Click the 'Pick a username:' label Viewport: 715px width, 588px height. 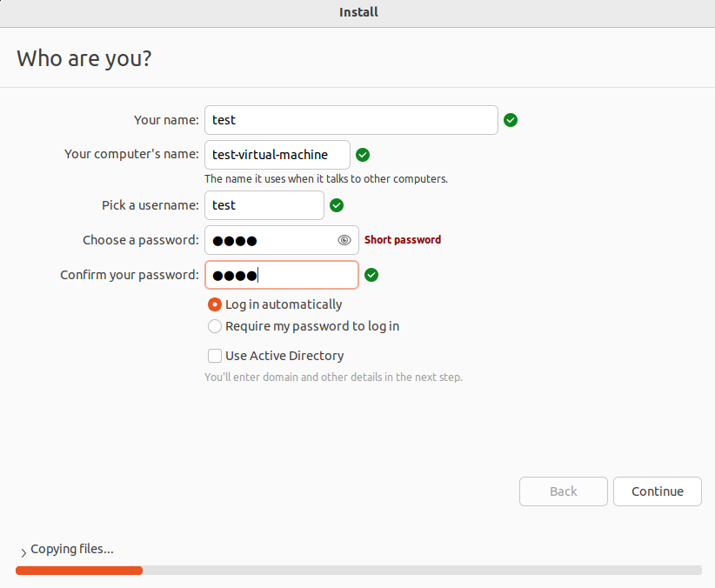point(150,205)
